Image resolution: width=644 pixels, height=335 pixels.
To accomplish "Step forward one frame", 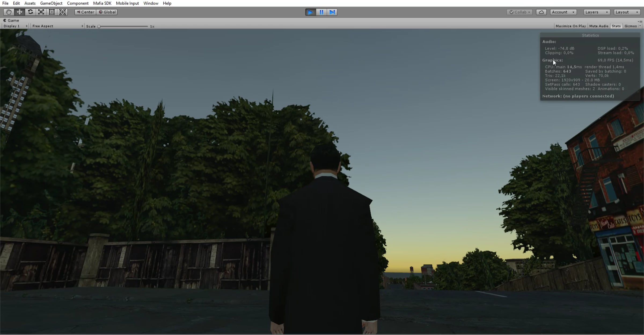I will click(332, 12).
